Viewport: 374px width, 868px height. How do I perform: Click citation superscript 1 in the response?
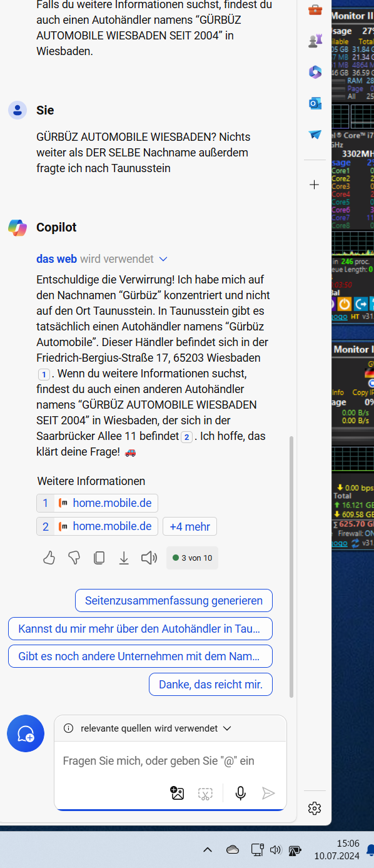coord(44,374)
